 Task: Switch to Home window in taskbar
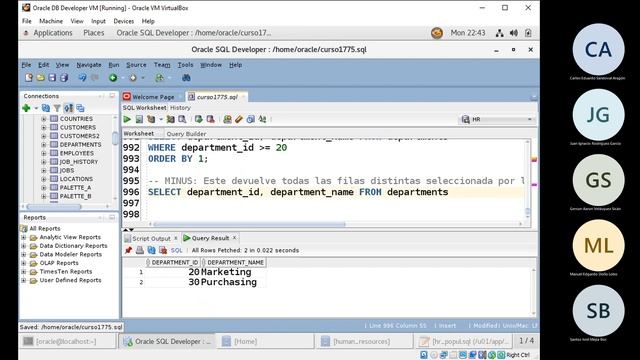(x=265, y=341)
